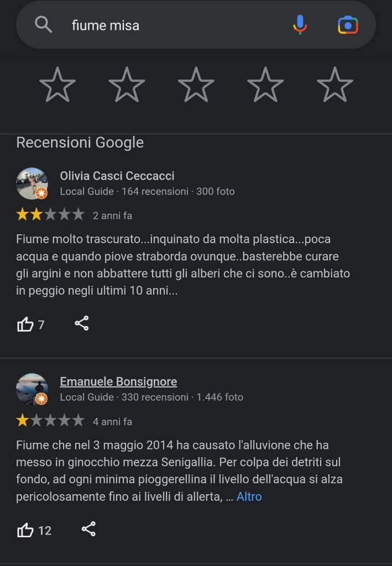
Task: Rate five stars in the rating row
Action: pyautogui.click(x=334, y=85)
